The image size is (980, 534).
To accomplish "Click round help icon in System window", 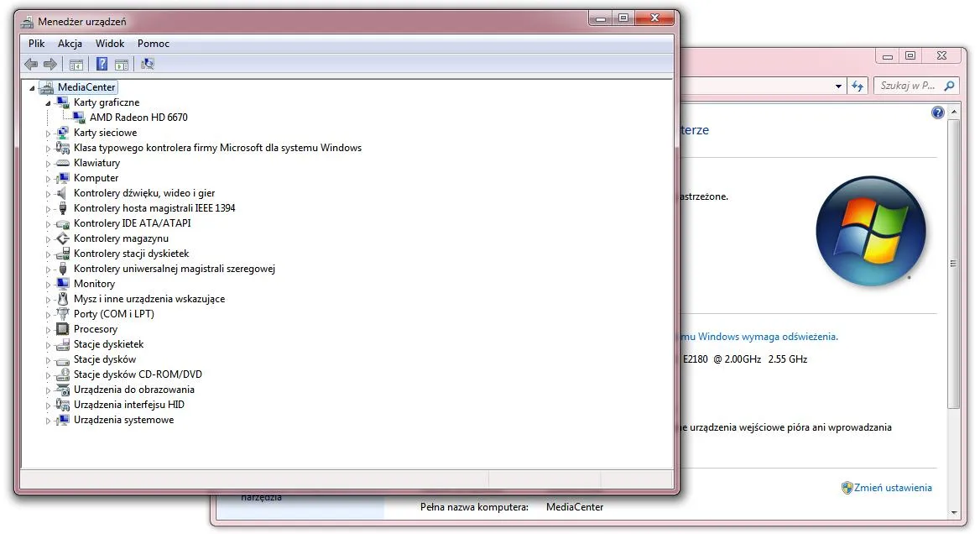I will 938,113.
